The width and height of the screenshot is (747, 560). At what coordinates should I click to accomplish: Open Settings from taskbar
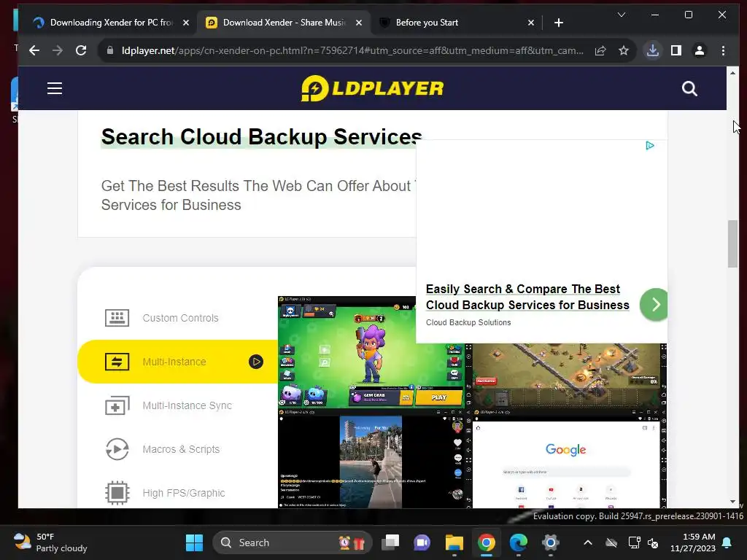[550, 542]
